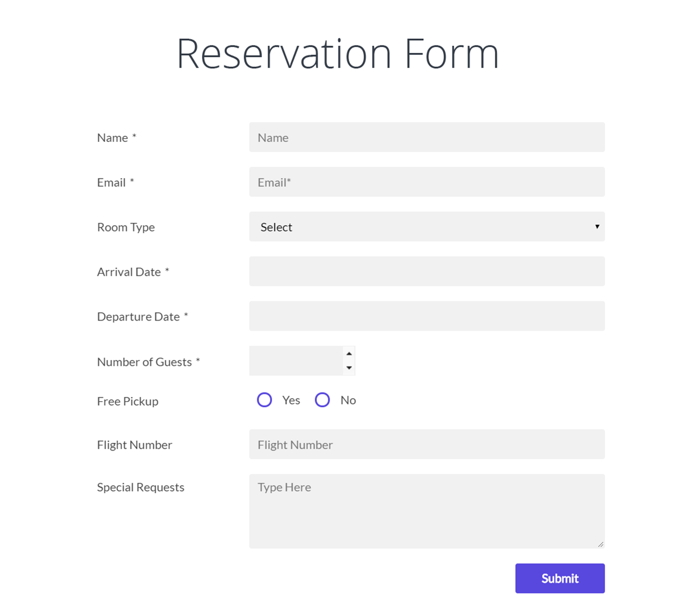Submit the reservation form
Screen dimensions: 686x616
pos(560,578)
